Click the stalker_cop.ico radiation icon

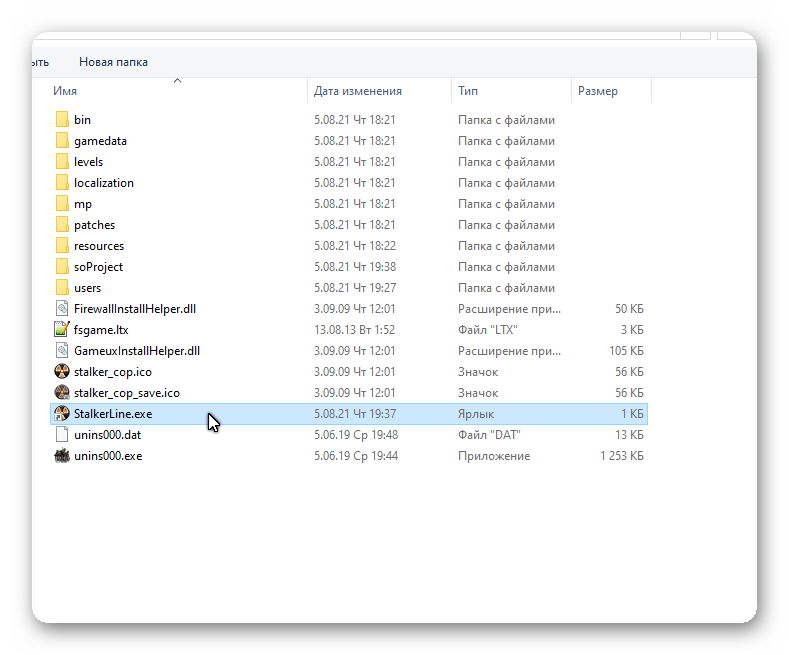click(x=62, y=372)
